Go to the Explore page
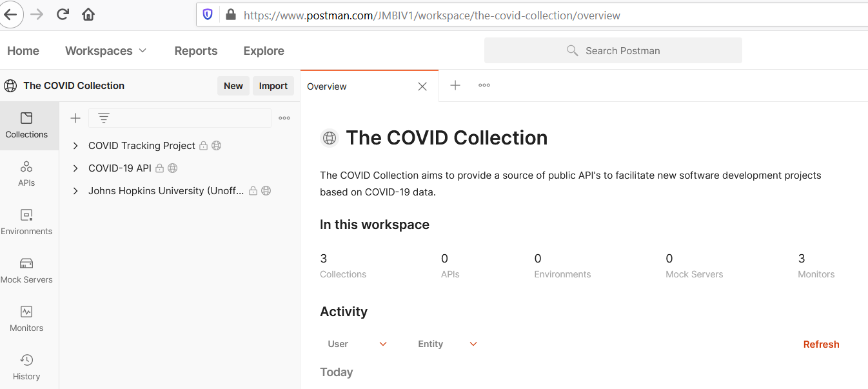This screenshot has width=868, height=389. (264, 51)
